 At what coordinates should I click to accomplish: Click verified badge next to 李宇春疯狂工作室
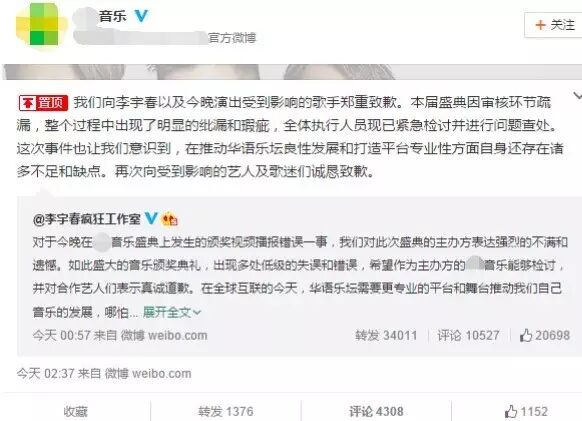tap(151, 218)
